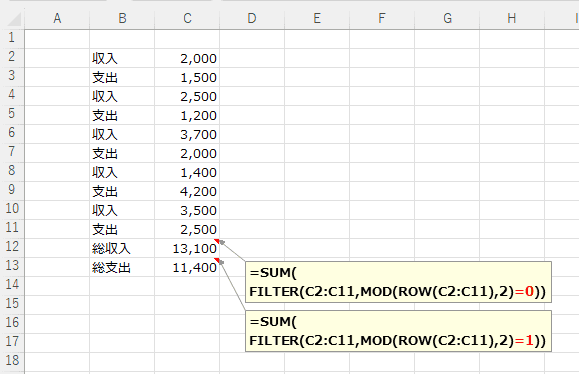This screenshot has height=374, width=579.
Task: Select column A header
Action: (x=57, y=18)
